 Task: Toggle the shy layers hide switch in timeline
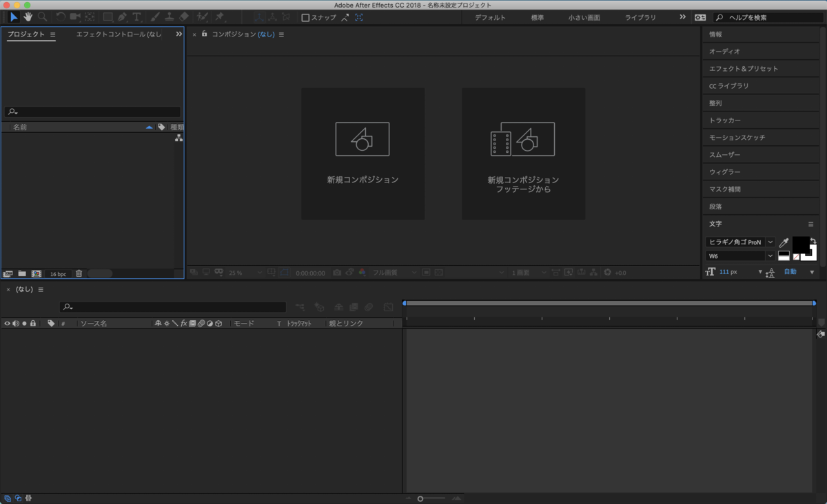coord(339,307)
